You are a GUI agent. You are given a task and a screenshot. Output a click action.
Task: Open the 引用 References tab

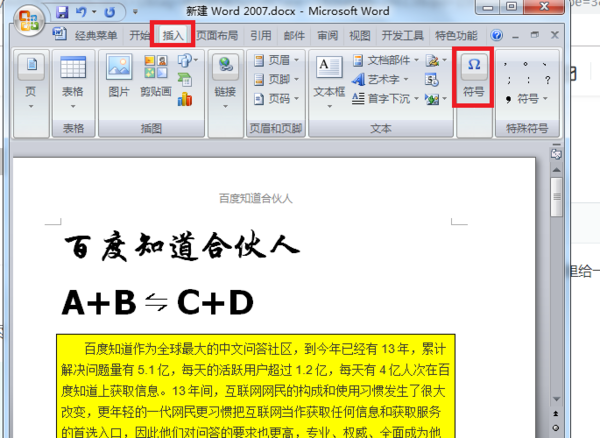click(x=261, y=36)
